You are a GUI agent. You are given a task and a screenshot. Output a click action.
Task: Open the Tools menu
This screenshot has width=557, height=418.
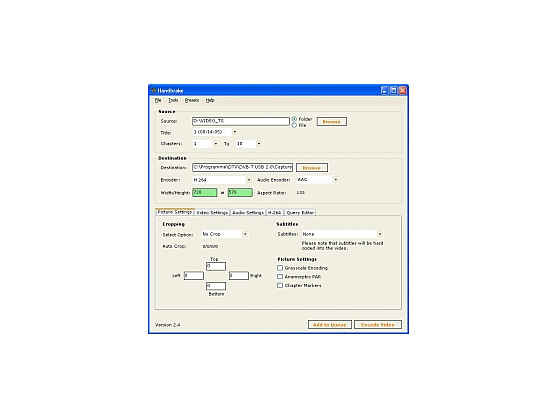173,101
